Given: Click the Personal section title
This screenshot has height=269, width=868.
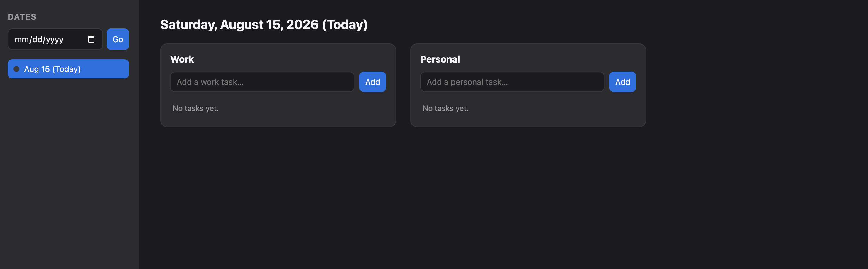Looking at the screenshot, I should (440, 59).
